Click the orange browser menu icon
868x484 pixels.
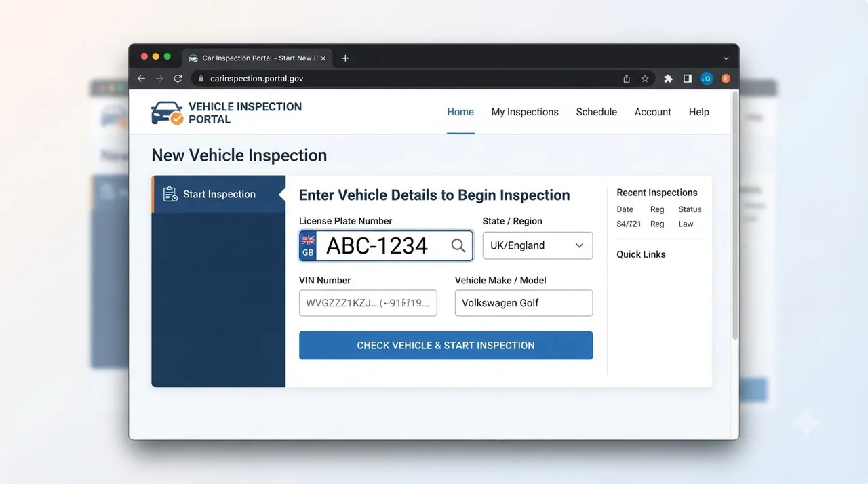(726, 79)
